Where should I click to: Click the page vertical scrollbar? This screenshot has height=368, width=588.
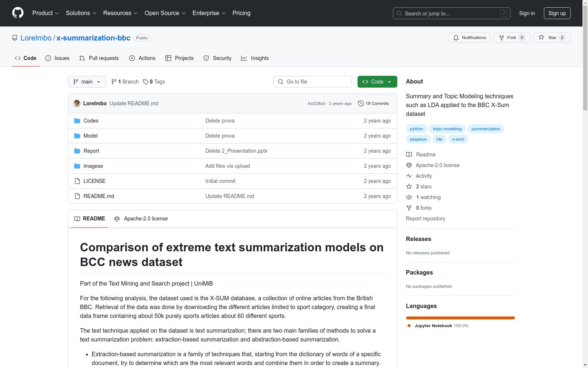[x=585, y=58]
